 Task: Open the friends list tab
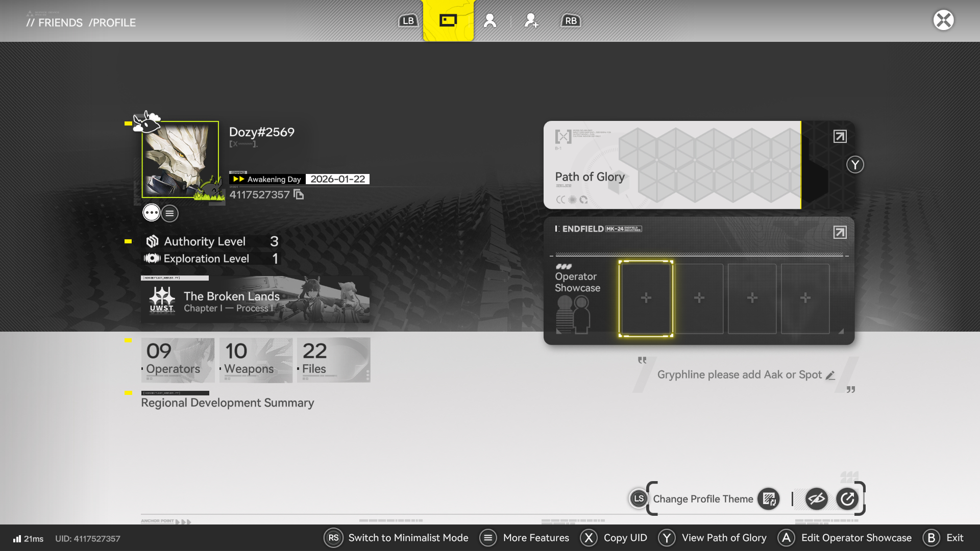tap(490, 21)
